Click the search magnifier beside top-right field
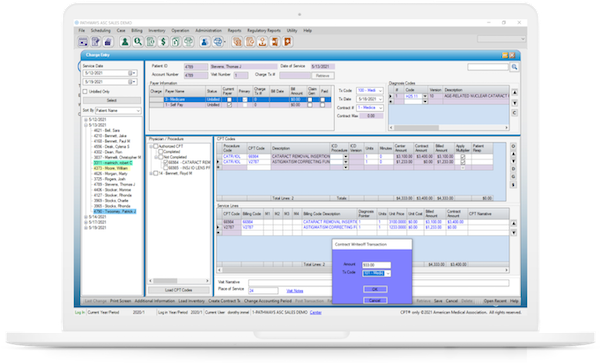Viewport: 600px width, 363px height. (x=514, y=67)
